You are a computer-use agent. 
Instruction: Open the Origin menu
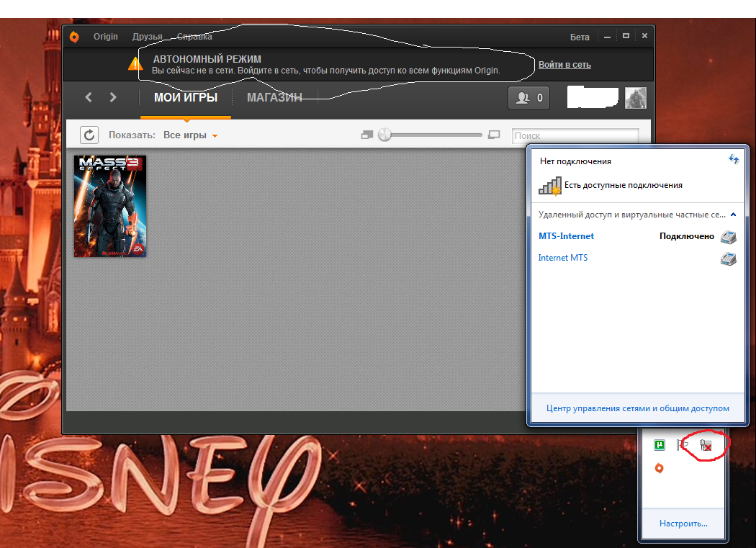(x=106, y=37)
